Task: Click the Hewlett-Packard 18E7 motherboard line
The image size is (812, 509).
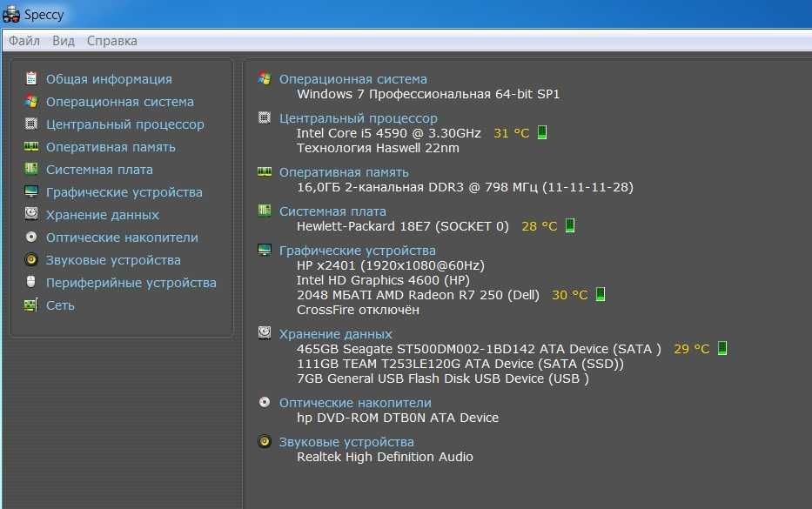Action: [403, 227]
